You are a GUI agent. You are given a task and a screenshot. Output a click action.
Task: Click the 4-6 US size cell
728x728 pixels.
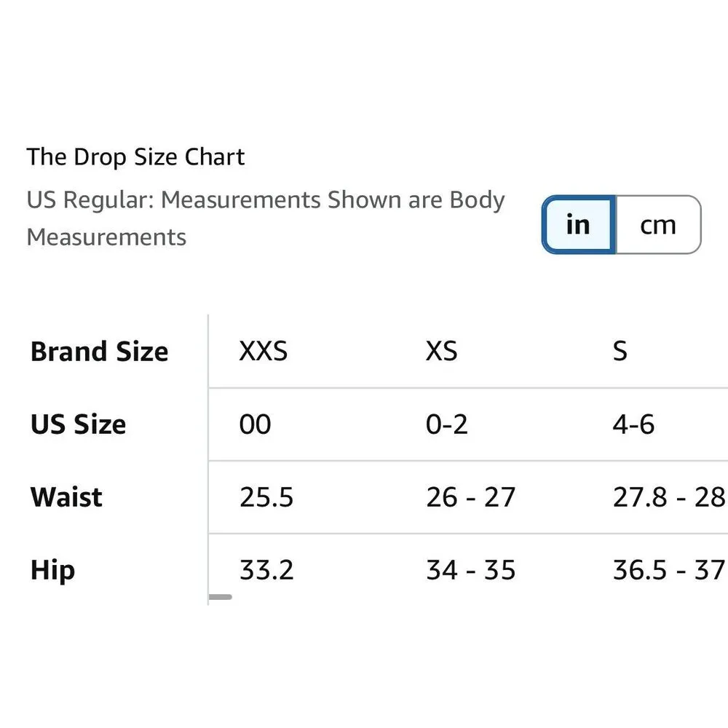[633, 424]
